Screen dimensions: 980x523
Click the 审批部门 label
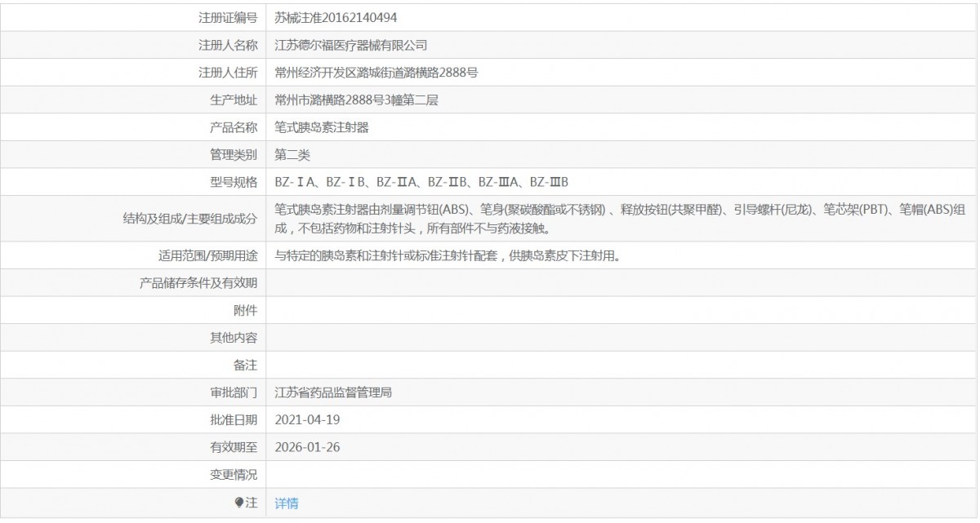[x=234, y=392]
